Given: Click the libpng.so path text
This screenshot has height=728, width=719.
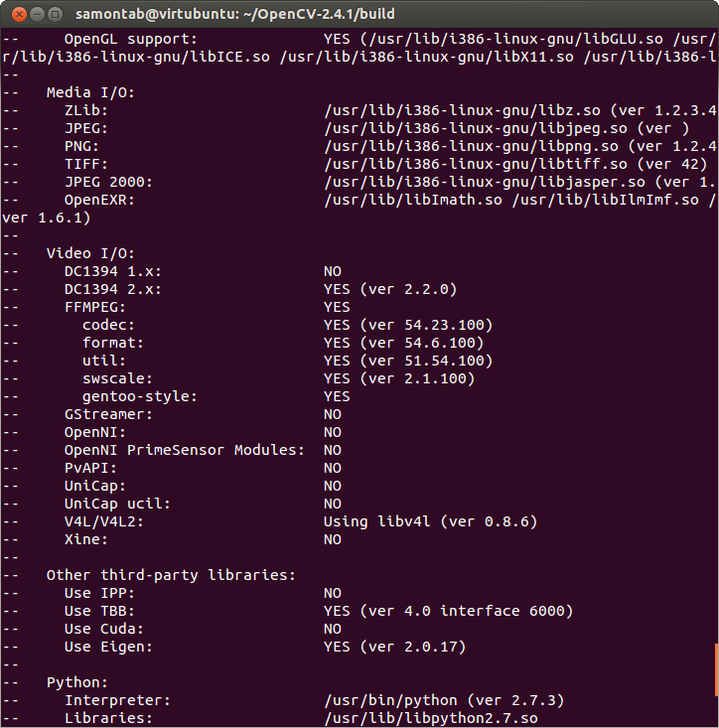Looking at the screenshot, I should click(471, 146).
